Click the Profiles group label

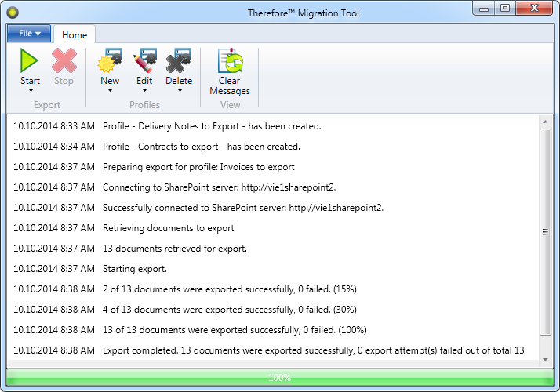coord(144,105)
